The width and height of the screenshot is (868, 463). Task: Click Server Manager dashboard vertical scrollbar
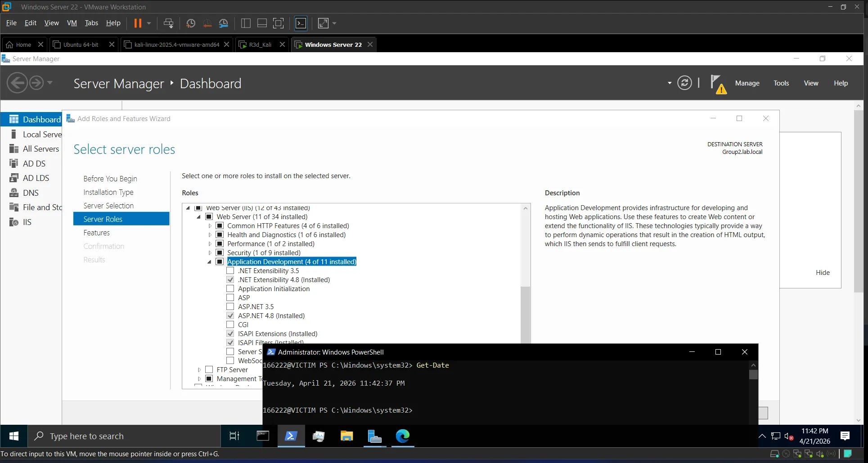(859, 202)
